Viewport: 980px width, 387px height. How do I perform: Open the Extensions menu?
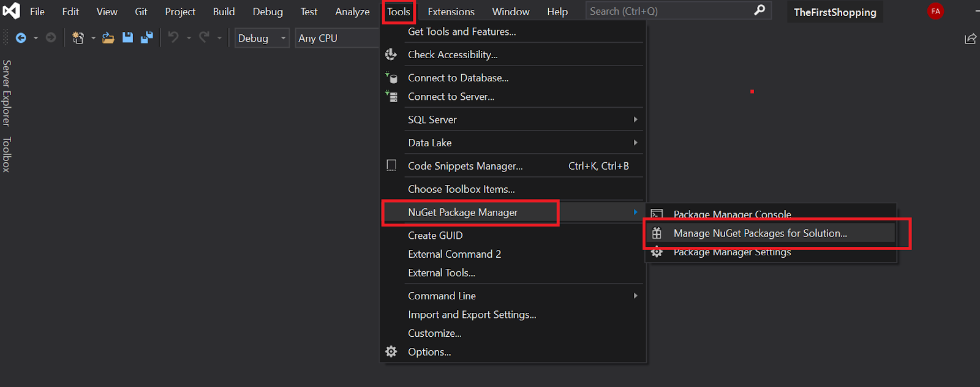[451, 12]
